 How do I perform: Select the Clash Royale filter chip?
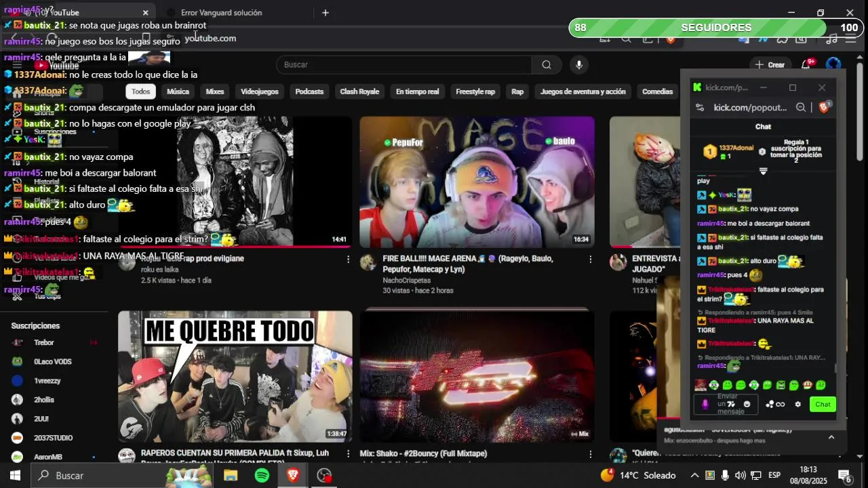point(359,91)
